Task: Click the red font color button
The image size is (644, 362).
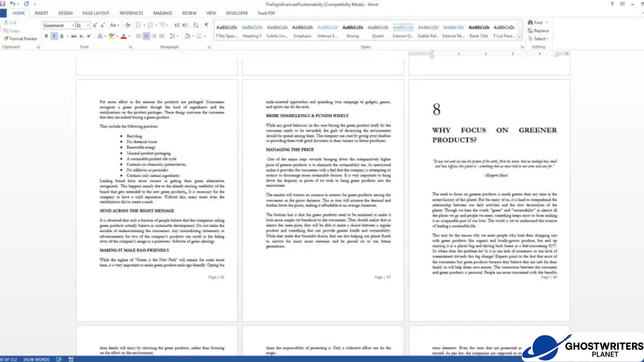Action: (x=123, y=36)
